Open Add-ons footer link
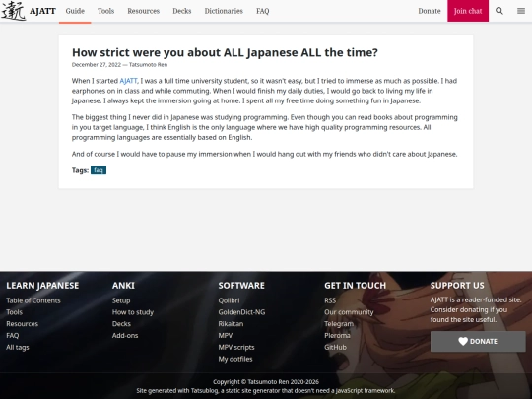Image resolution: width=532 pixels, height=399 pixels. click(125, 336)
